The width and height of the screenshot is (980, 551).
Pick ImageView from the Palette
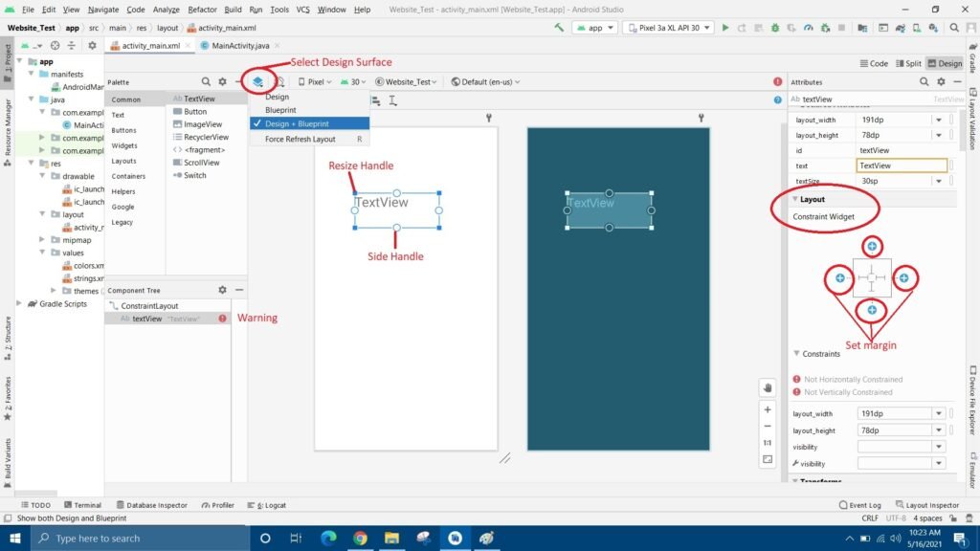click(x=197, y=124)
